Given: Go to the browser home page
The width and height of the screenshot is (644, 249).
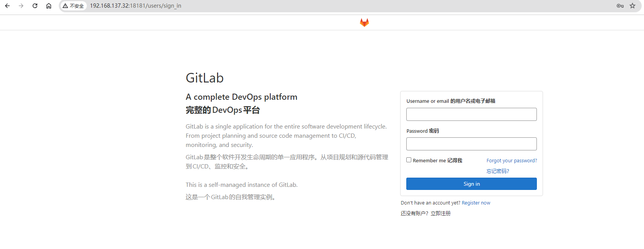Looking at the screenshot, I should [x=49, y=6].
